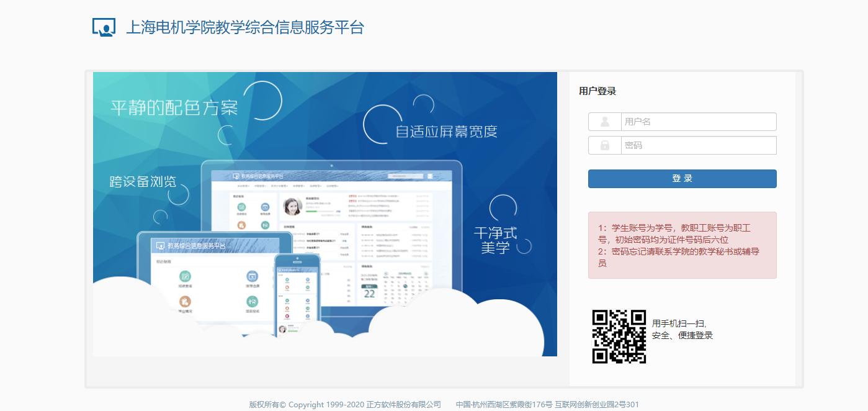This screenshot has height=411, width=868.
Task: Click the logo icon on the tablet mockup header
Action: tap(161, 246)
